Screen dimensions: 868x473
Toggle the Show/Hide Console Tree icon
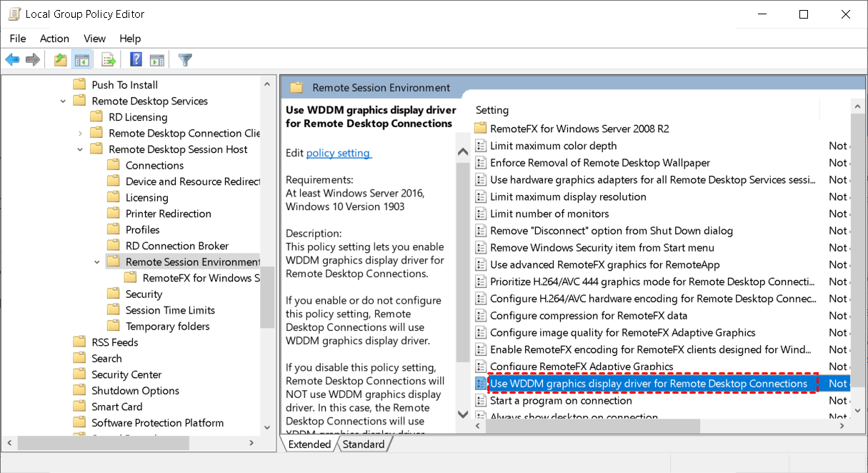82,60
